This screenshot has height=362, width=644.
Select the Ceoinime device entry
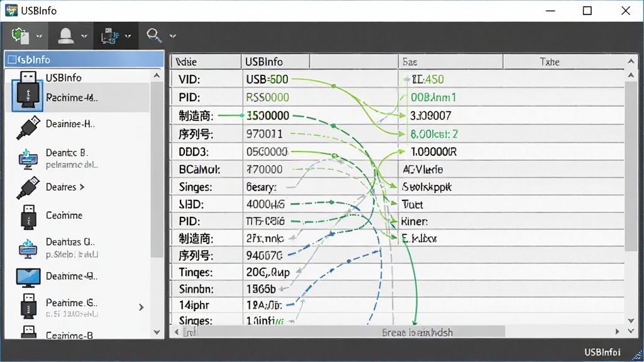[64, 216]
